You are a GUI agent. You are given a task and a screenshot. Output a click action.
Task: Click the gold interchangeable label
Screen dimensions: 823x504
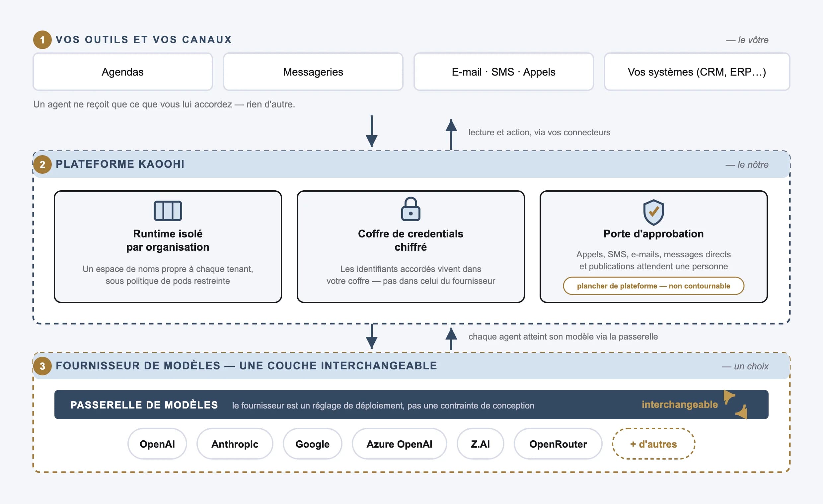(679, 405)
